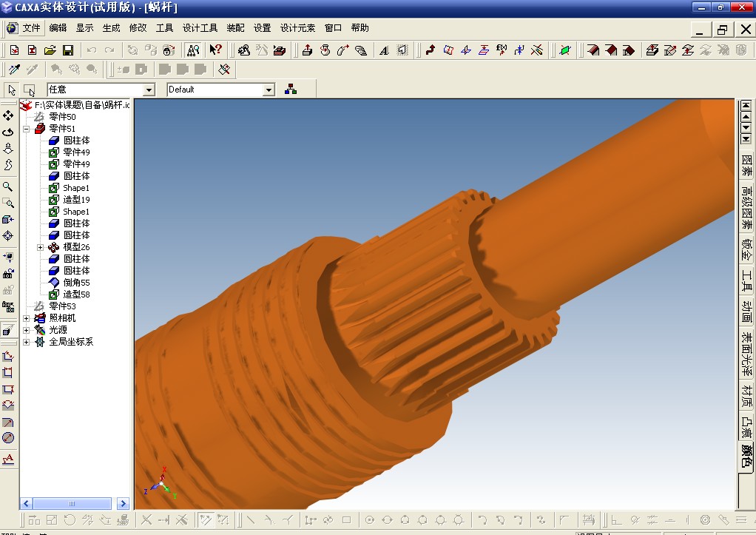756x535 pixels.
Task: Click the open file folder icon
Action: 50,50
